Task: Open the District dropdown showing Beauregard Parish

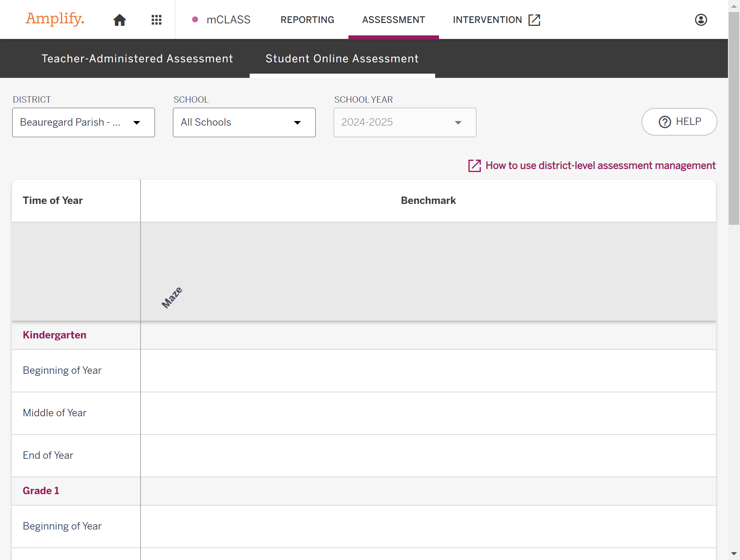Action: point(84,122)
